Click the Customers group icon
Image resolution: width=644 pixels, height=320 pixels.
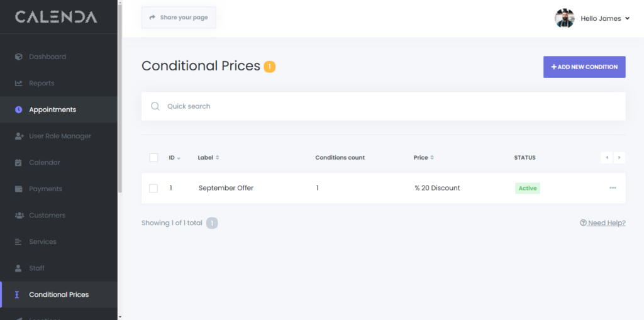pos(18,215)
